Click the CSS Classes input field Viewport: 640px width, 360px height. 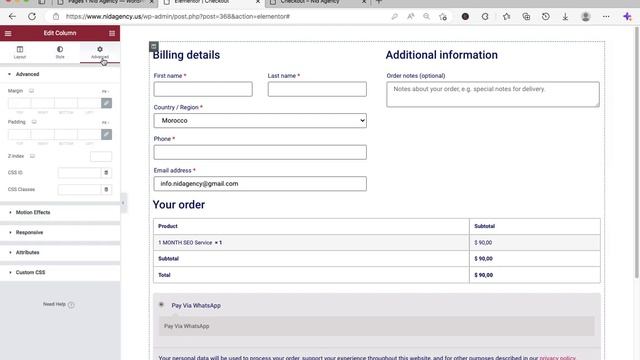click(79, 189)
